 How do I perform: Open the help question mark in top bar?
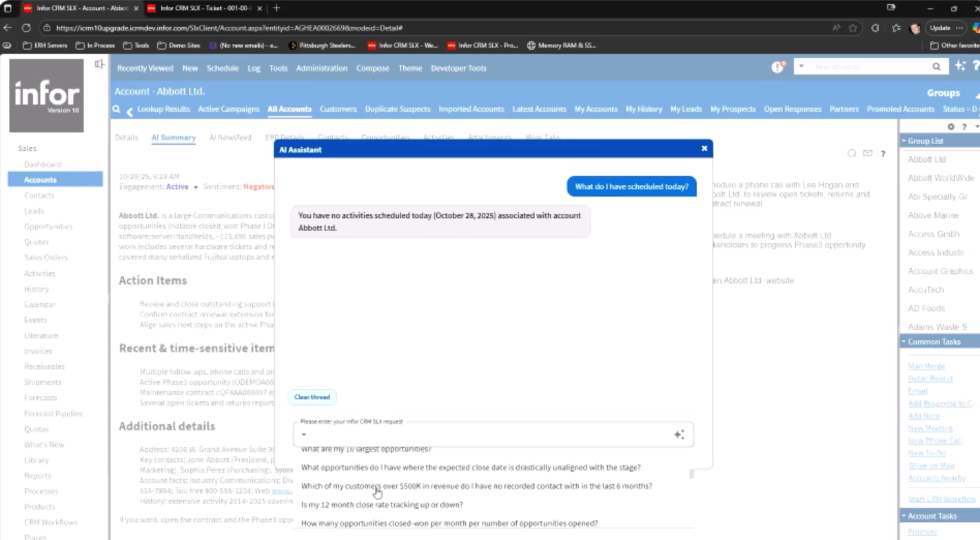click(x=976, y=66)
